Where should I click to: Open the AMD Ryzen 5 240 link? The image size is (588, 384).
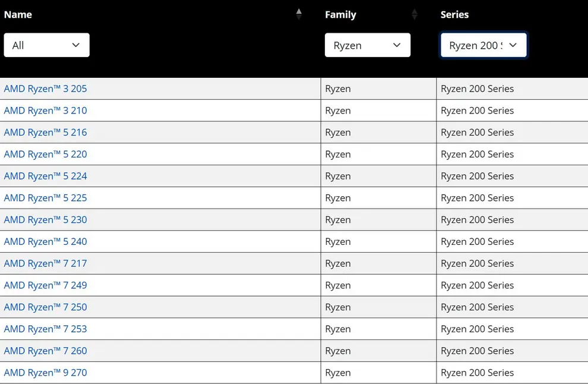coord(45,241)
